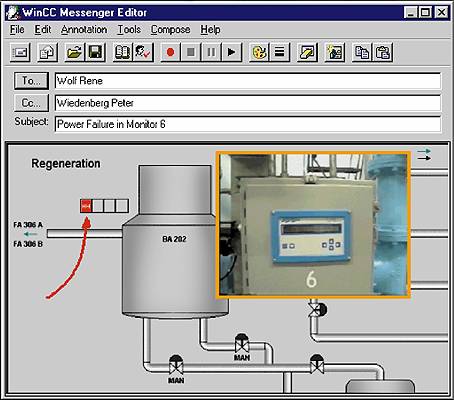Open the Compose menu
This screenshot has width=454, height=400.
[x=170, y=30]
